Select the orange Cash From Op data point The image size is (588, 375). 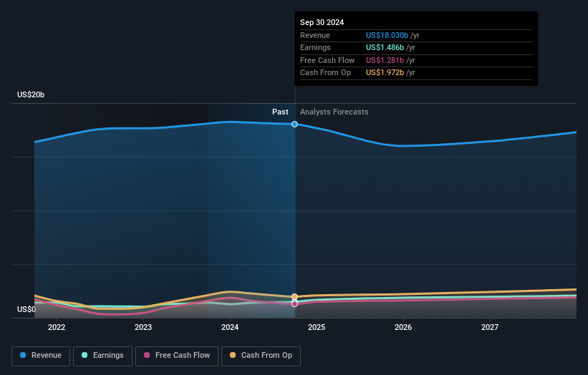[295, 296]
